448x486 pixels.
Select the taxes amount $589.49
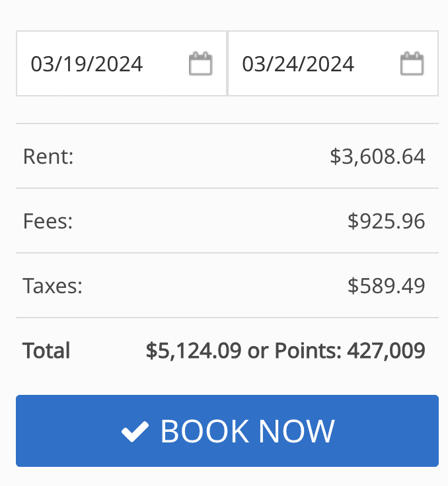386,286
